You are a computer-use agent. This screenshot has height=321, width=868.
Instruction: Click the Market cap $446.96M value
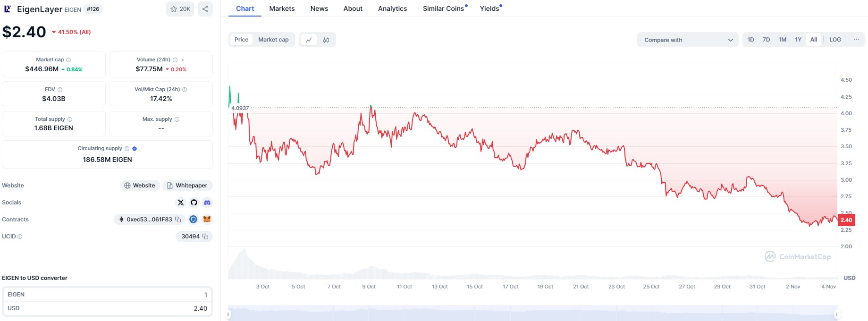click(x=42, y=69)
